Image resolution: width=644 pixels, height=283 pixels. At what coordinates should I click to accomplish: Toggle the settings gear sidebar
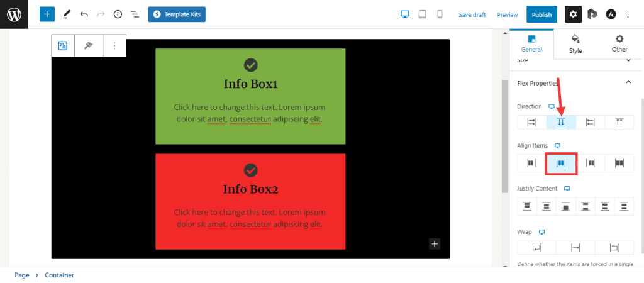[573, 14]
